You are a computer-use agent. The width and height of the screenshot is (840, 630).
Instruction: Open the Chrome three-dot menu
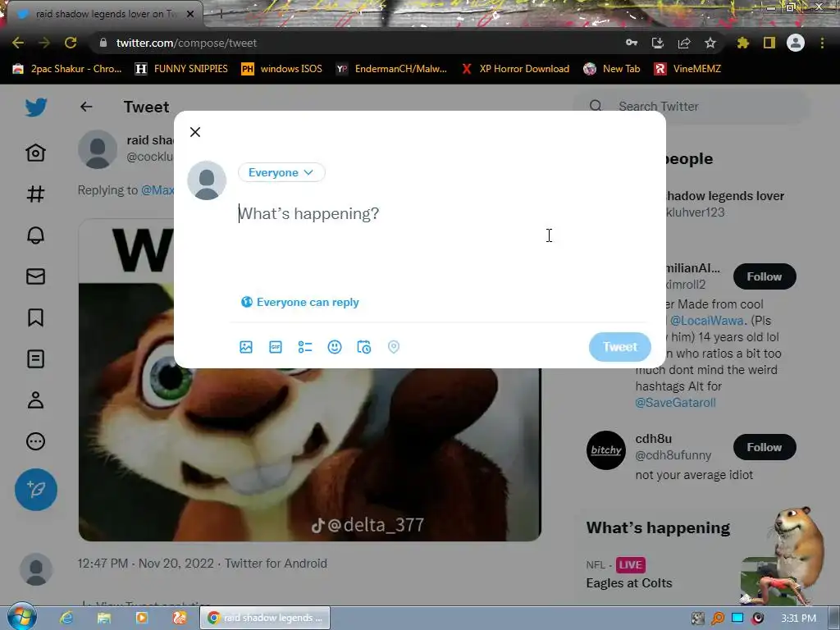822,43
